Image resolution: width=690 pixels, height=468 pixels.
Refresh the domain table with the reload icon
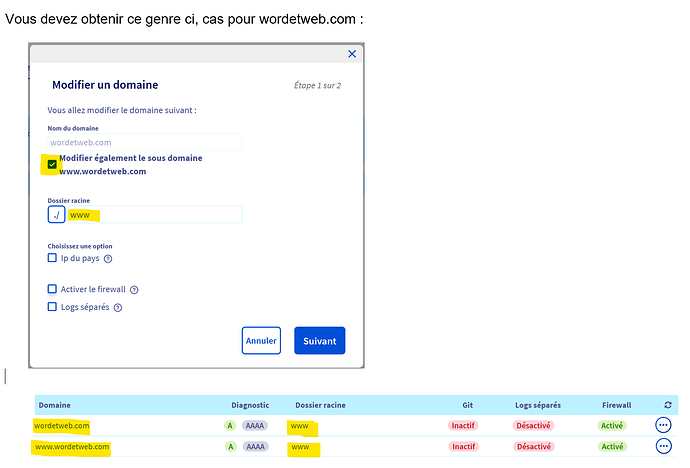point(668,405)
